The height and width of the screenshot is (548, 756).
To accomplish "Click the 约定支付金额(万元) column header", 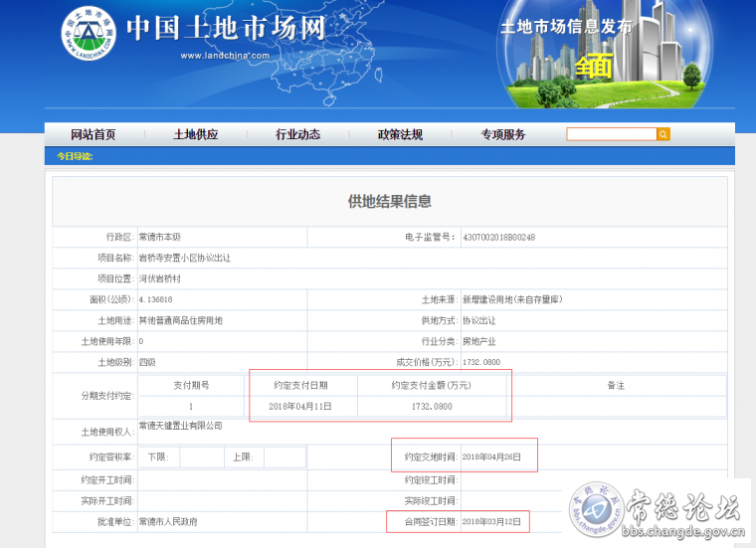I will click(432, 385).
